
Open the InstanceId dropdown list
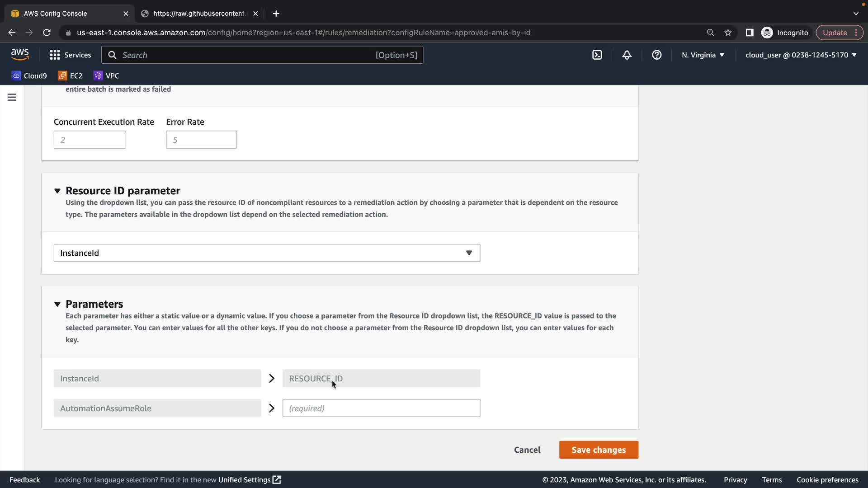(267, 253)
